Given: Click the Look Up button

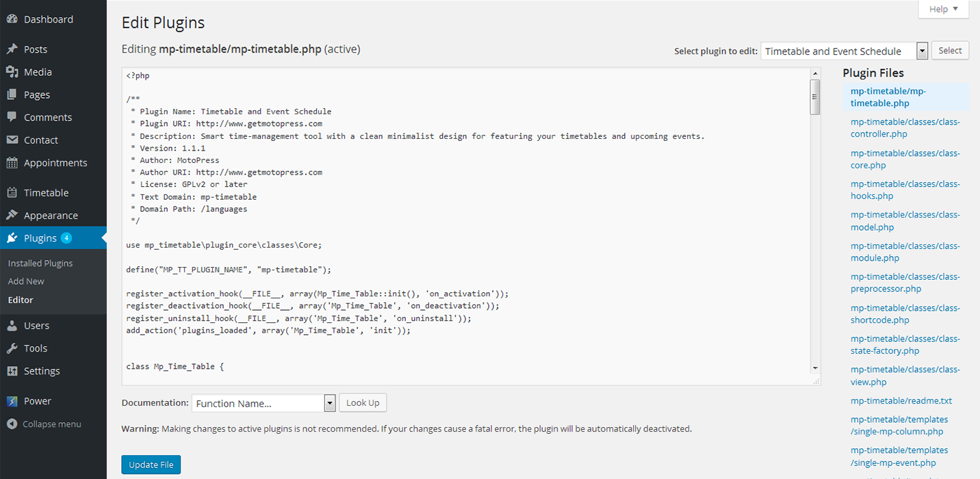Looking at the screenshot, I should 363,403.
